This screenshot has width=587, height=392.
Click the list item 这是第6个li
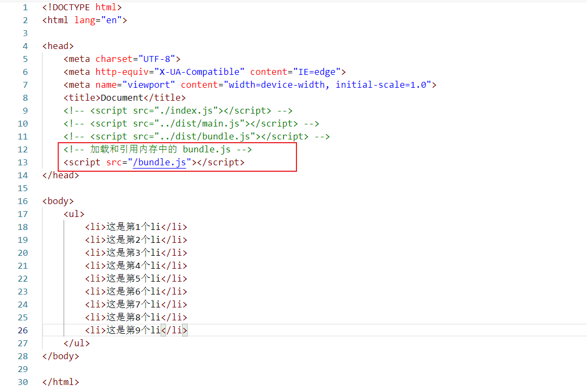(136, 291)
